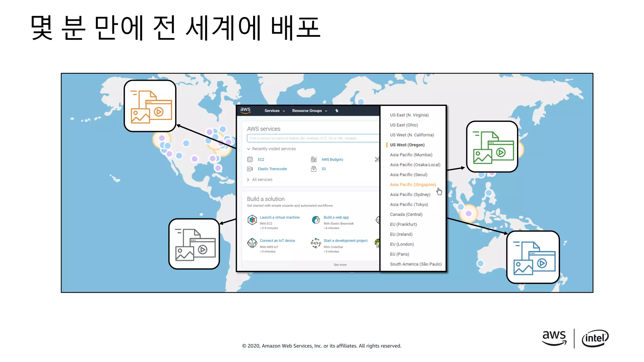Click the copyright notice text
This screenshot has height=362, width=644.
pyautogui.click(x=322, y=346)
